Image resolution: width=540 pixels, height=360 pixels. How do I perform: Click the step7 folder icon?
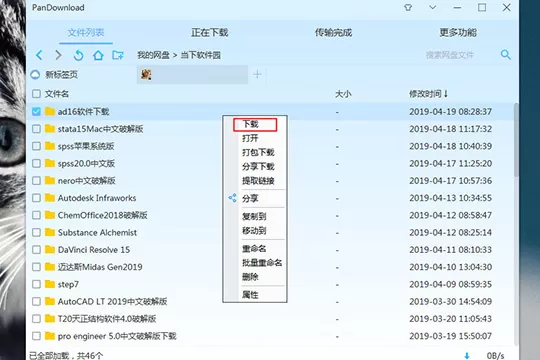click(x=50, y=284)
